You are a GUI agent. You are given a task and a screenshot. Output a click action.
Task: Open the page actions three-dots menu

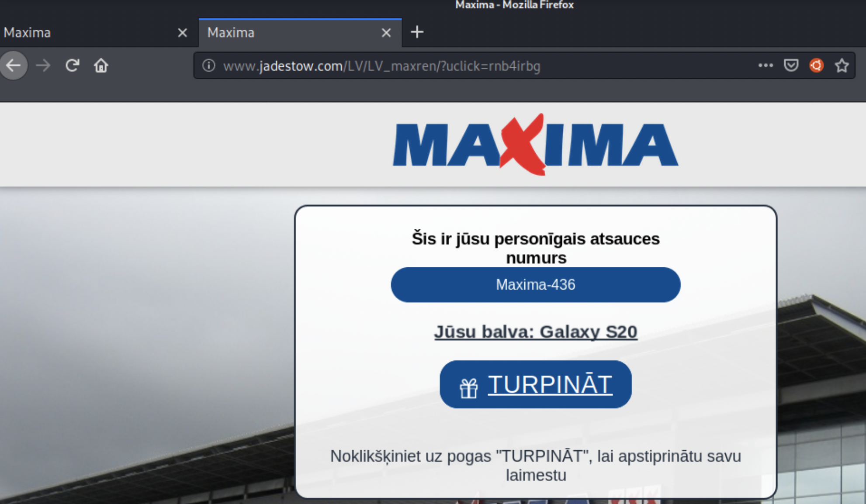(766, 66)
